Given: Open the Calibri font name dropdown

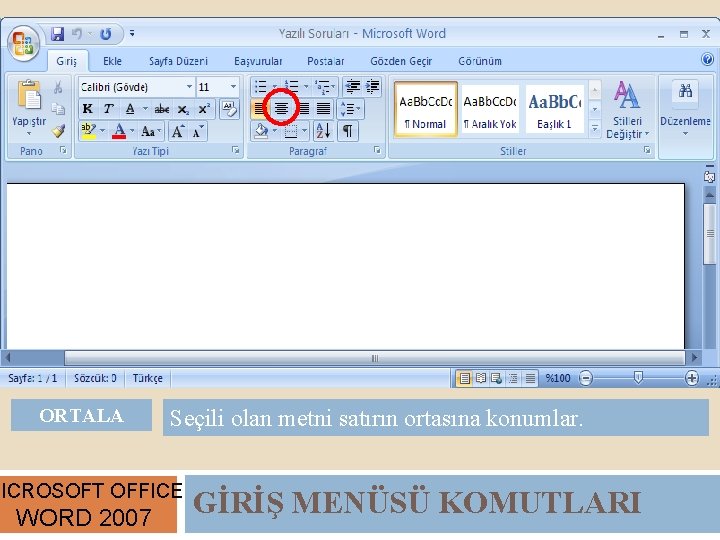Looking at the screenshot, I should [x=189, y=87].
